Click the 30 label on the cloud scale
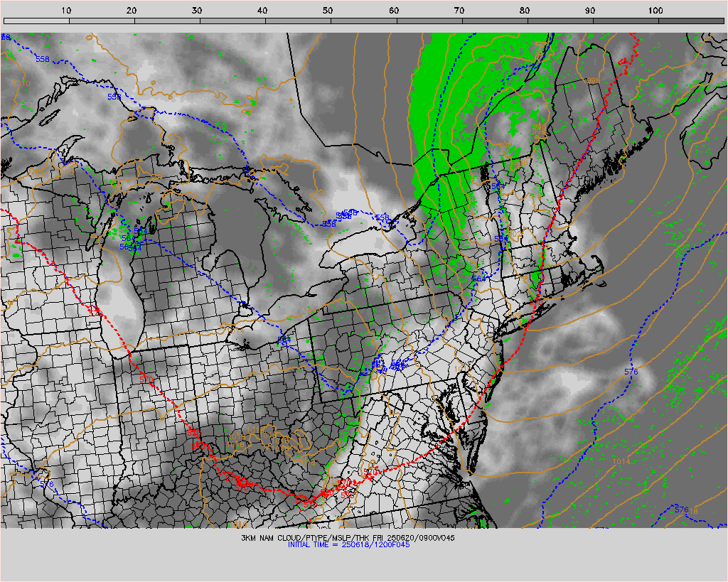Screen dimensions: 728x582 [x=197, y=11]
